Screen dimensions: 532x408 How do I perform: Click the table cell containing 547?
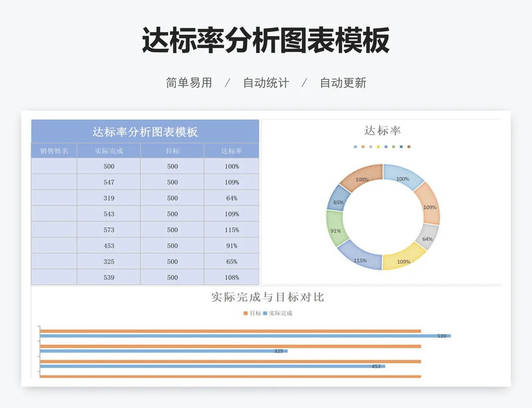click(x=108, y=182)
